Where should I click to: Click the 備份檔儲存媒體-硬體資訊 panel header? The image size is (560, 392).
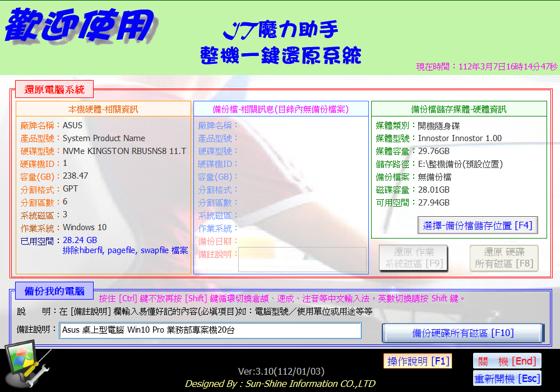coord(459,109)
